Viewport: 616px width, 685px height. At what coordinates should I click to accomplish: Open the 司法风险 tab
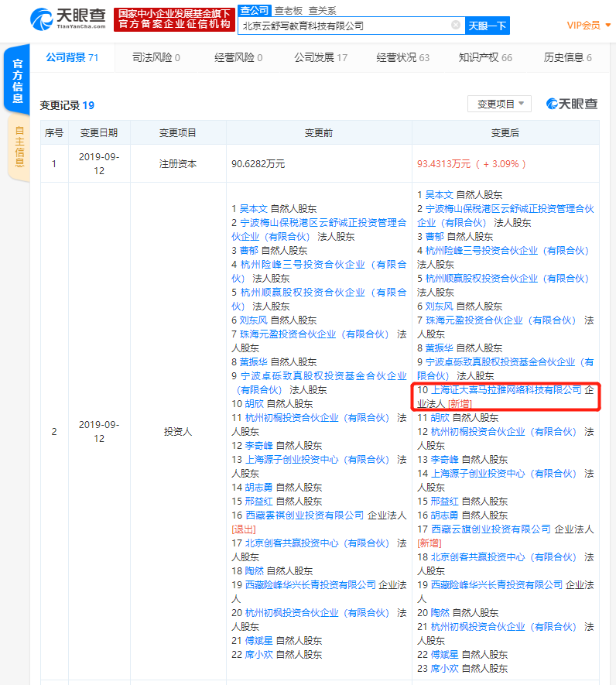tap(156, 57)
